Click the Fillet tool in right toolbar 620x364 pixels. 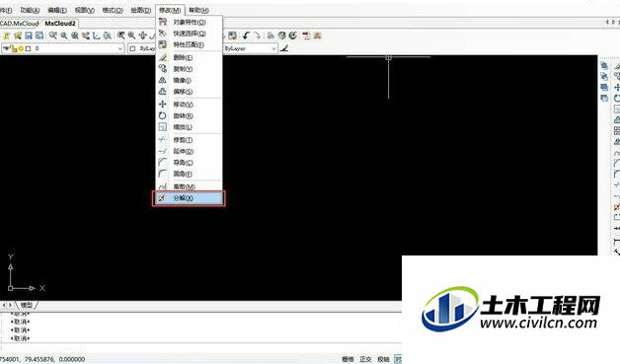616,174
